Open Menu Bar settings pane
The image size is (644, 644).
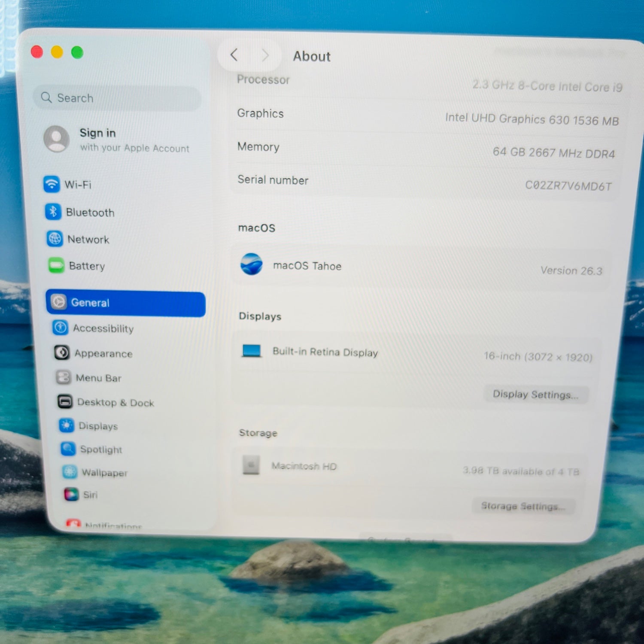98,378
